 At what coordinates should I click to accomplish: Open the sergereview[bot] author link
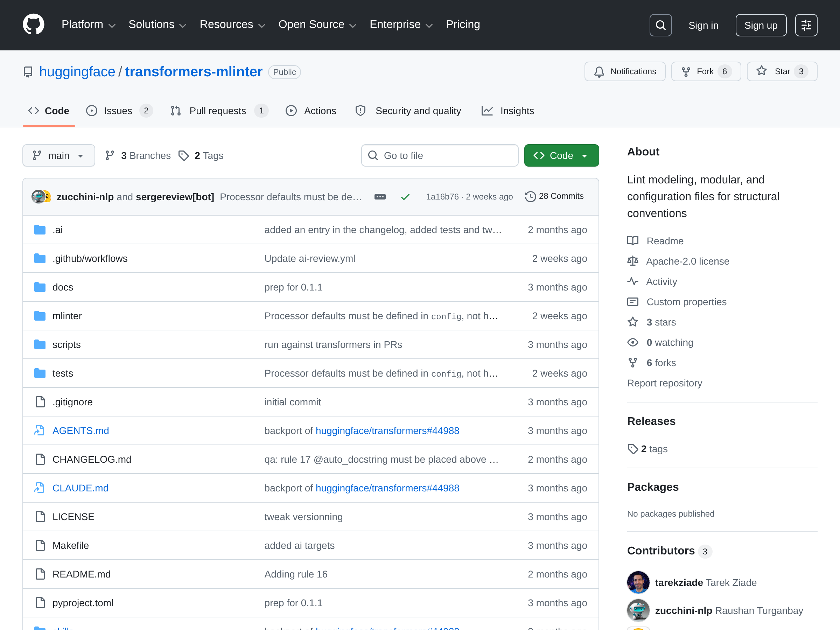click(175, 197)
